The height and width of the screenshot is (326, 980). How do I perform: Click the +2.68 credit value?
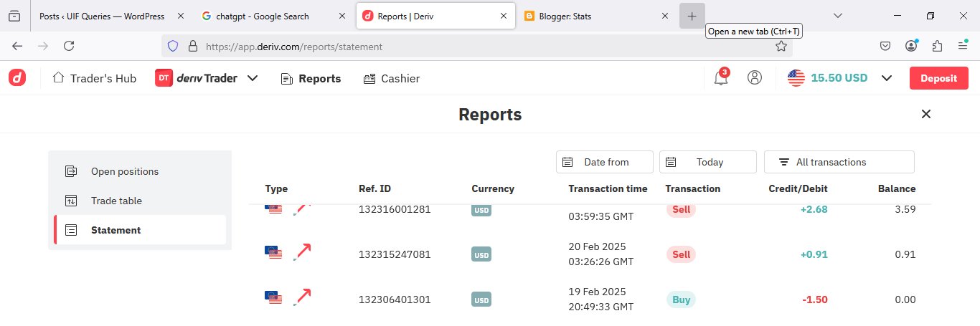[x=814, y=209]
